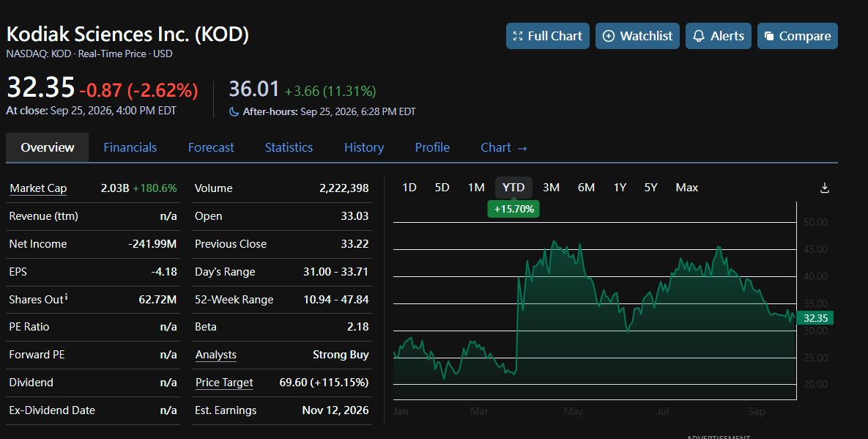Click the green +15.70% badge
Viewport: 868px width, 439px height.
click(x=513, y=210)
